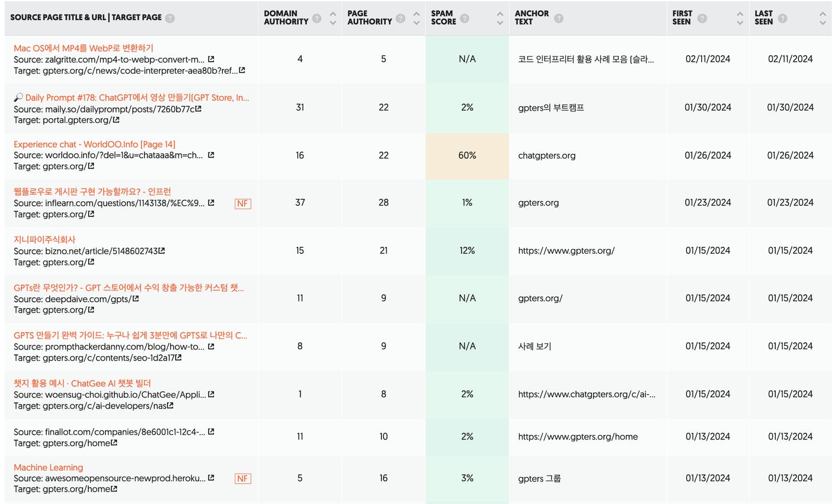Viewport: 840px width, 504px height.
Task: Sort by First Seen date arrows
Action: 740,18
